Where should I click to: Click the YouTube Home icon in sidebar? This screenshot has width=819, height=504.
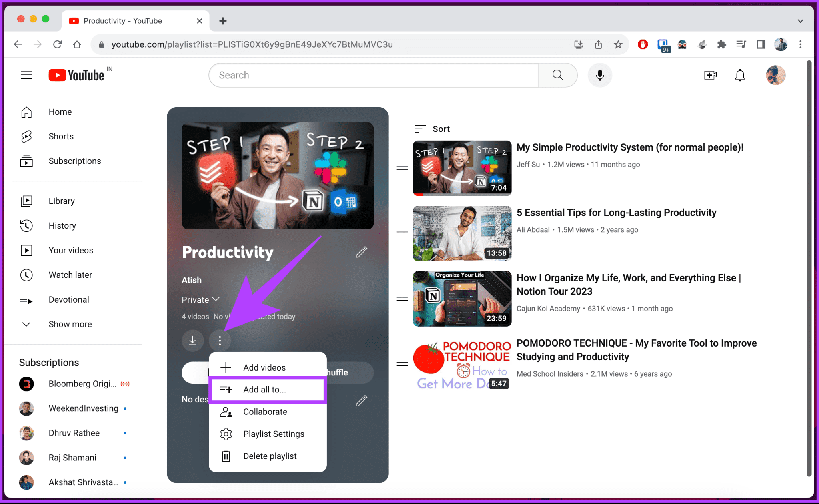[27, 112]
